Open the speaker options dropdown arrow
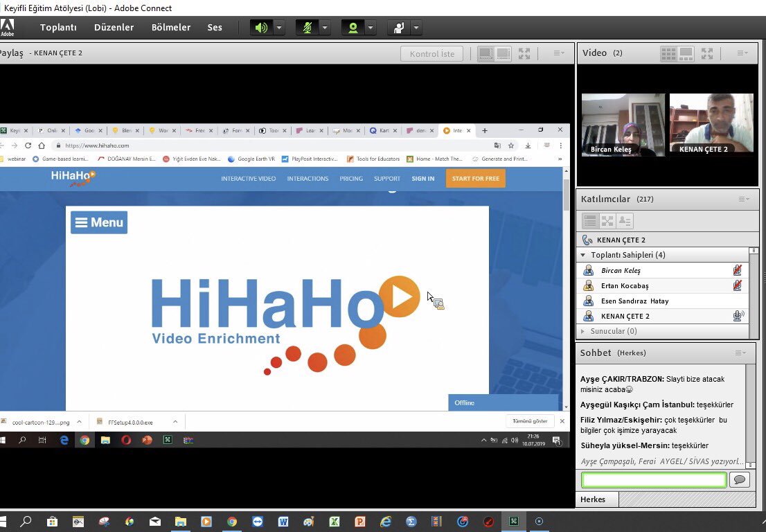 pyautogui.click(x=279, y=27)
